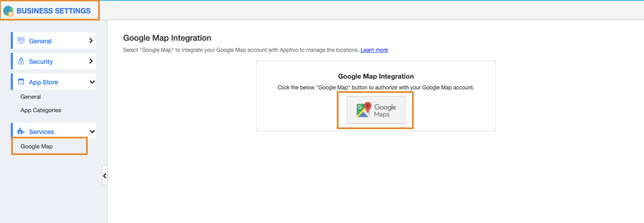Click the Business Settings globe logo icon

8,11
